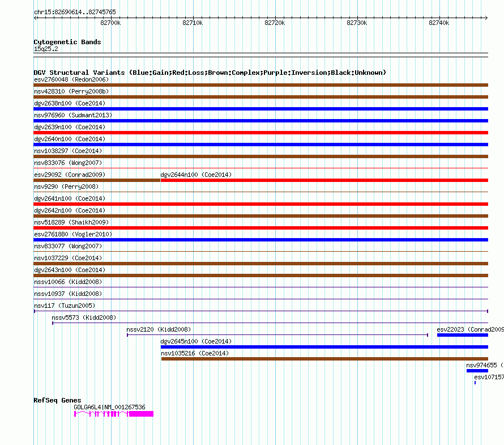The width and height of the screenshot is (504, 445).
Task: Click the DGV Structural Variants track title
Action: click(210, 73)
